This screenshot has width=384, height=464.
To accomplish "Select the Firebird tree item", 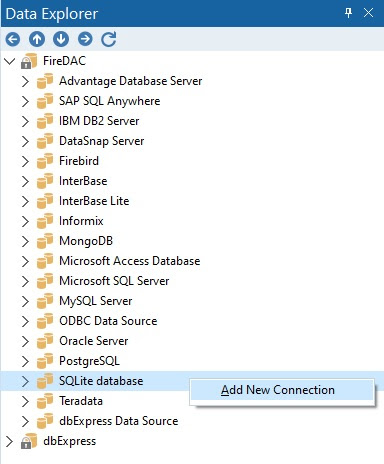I will click(79, 161).
